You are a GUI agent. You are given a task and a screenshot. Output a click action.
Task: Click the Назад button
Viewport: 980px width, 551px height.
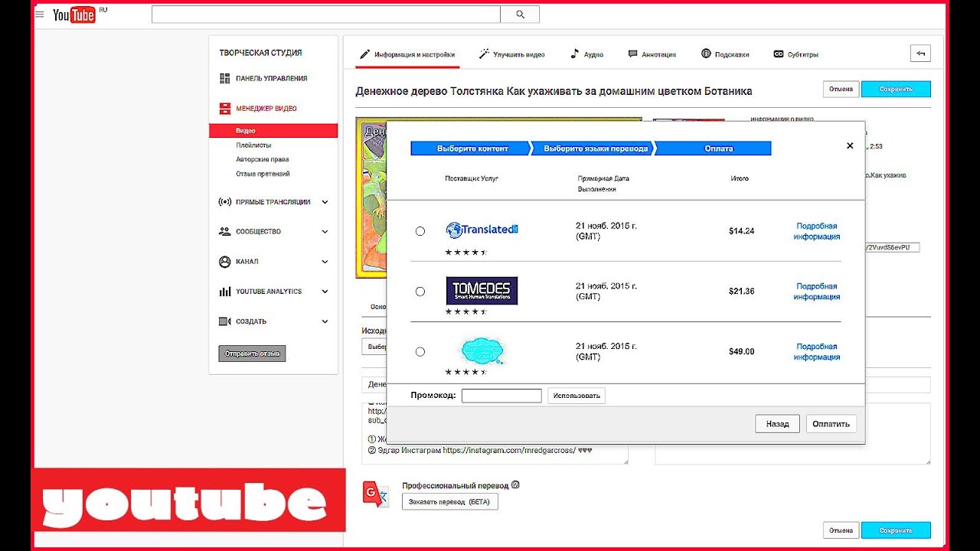(777, 423)
